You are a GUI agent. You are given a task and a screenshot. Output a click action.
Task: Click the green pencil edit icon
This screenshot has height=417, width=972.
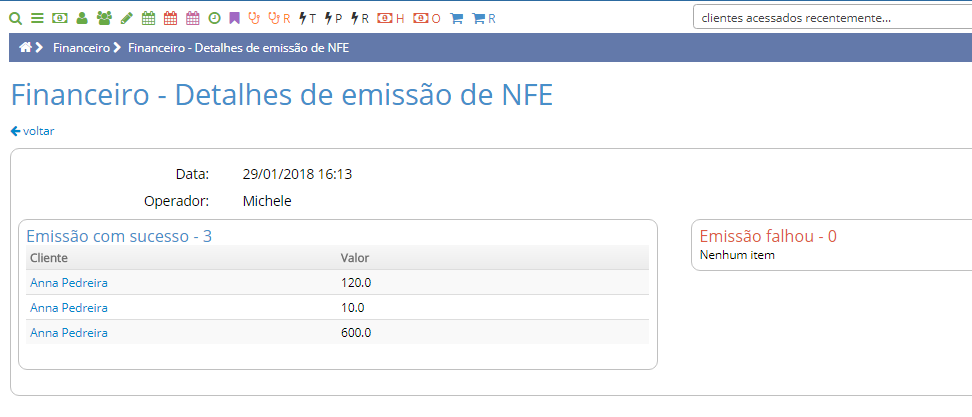(126, 18)
